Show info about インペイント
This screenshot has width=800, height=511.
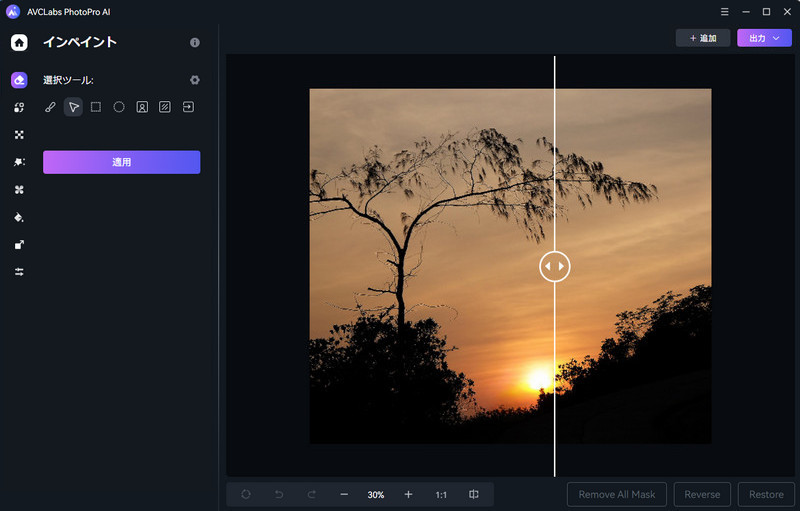pos(195,42)
